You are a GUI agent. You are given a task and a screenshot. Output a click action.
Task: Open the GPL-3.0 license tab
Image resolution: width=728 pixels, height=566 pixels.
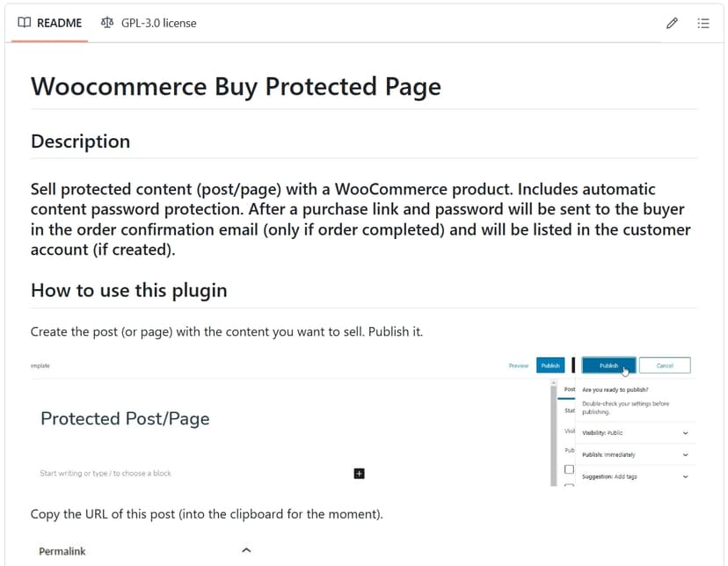[149, 23]
